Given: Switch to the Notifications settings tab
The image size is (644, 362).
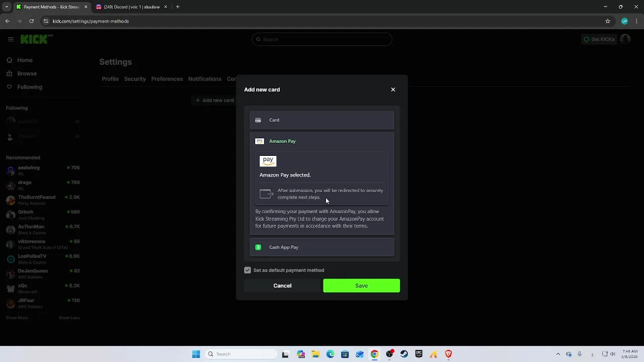Looking at the screenshot, I should pos(205,79).
